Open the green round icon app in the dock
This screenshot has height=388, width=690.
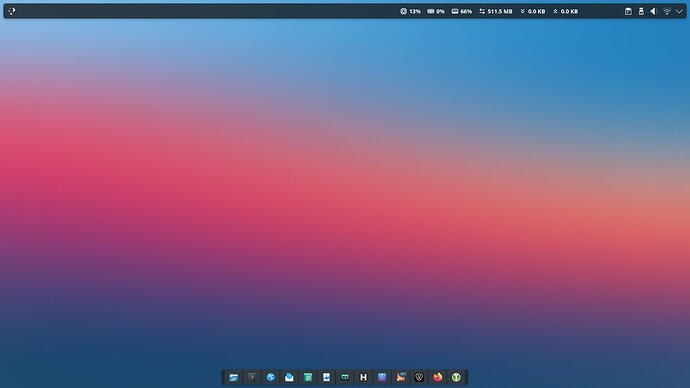[x=456, y=377]
